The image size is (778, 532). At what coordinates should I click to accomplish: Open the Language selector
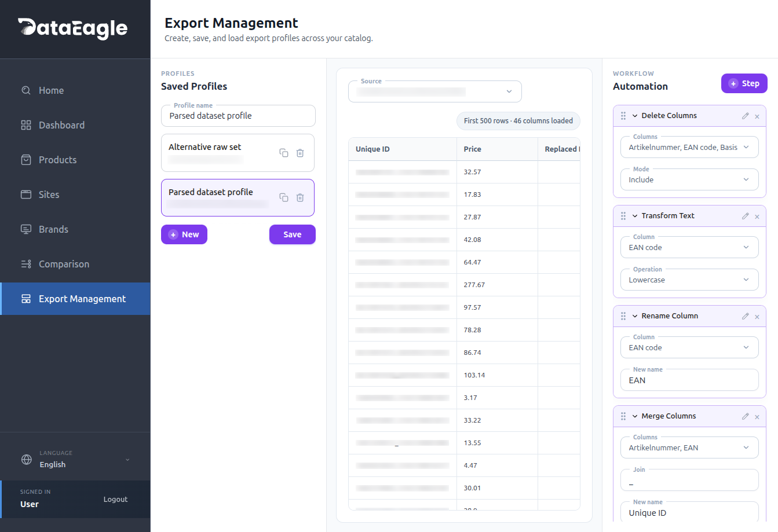tap(75, 460)
